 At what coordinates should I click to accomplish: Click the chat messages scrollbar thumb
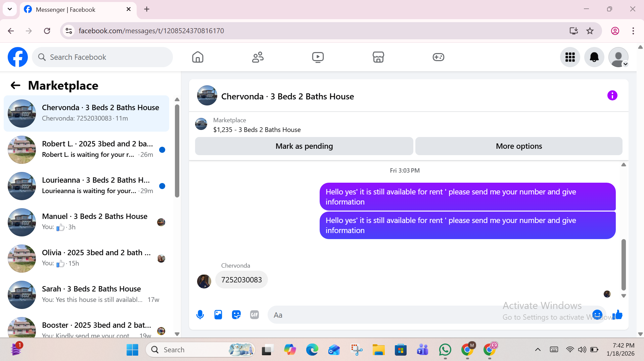(x=624, y=264)
